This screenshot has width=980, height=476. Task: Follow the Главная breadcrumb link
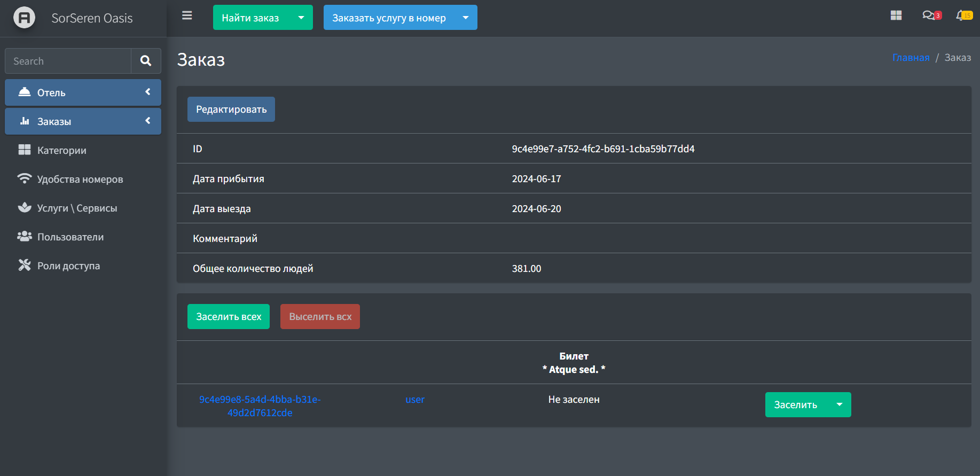(911, 58)
